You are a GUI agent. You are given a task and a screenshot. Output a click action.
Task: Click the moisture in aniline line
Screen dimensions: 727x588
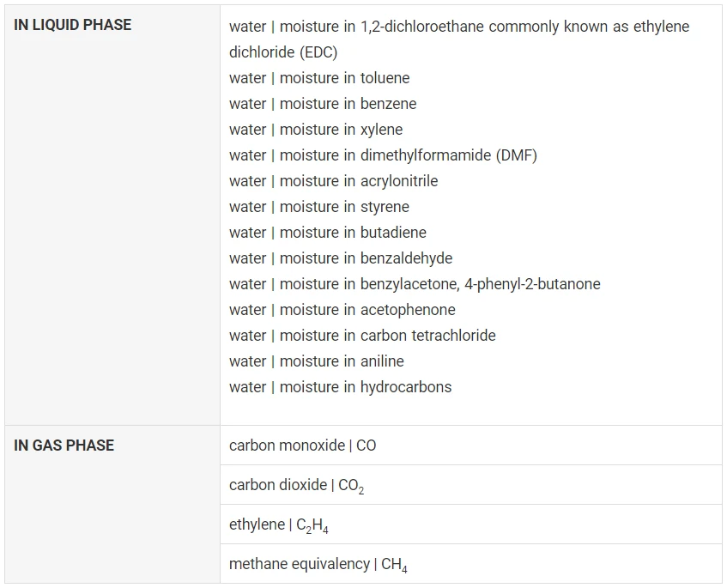pos(316,361)
